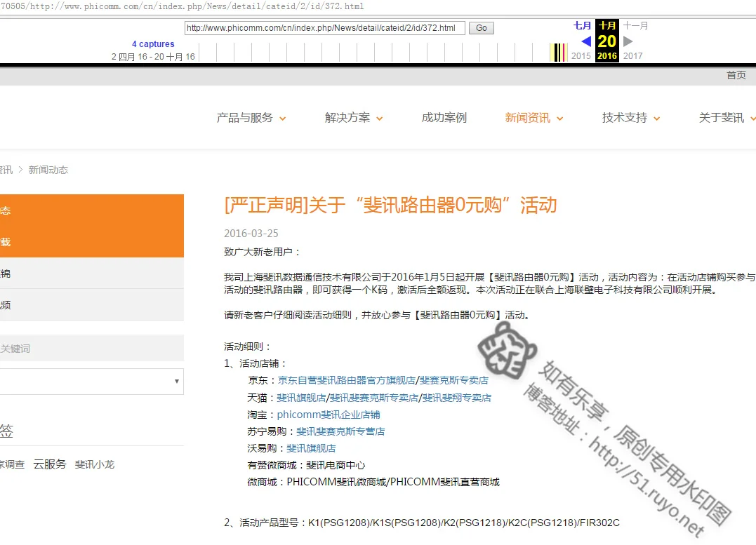Open the 4 captures link
Viewport: 756px width, 545px height.
click(153, 44)
